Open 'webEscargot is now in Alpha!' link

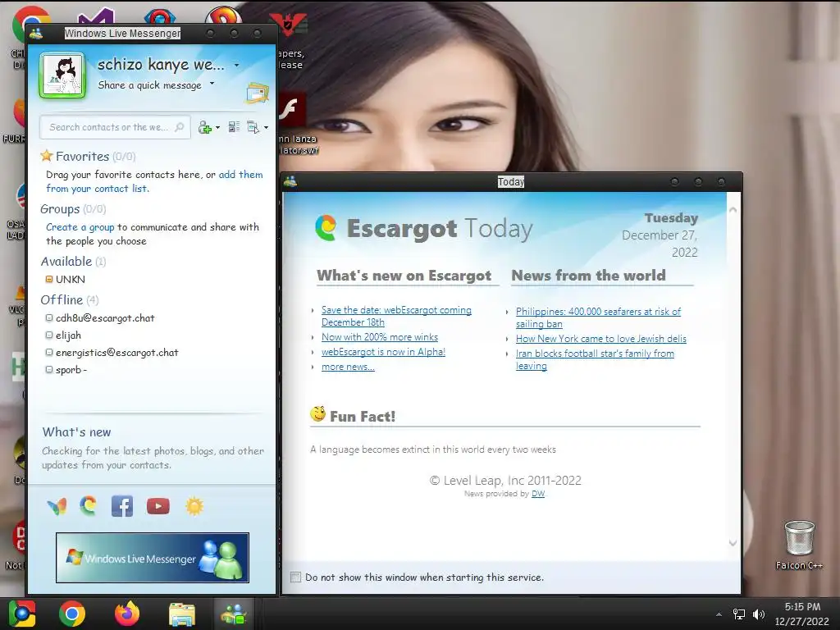(384, 352)
